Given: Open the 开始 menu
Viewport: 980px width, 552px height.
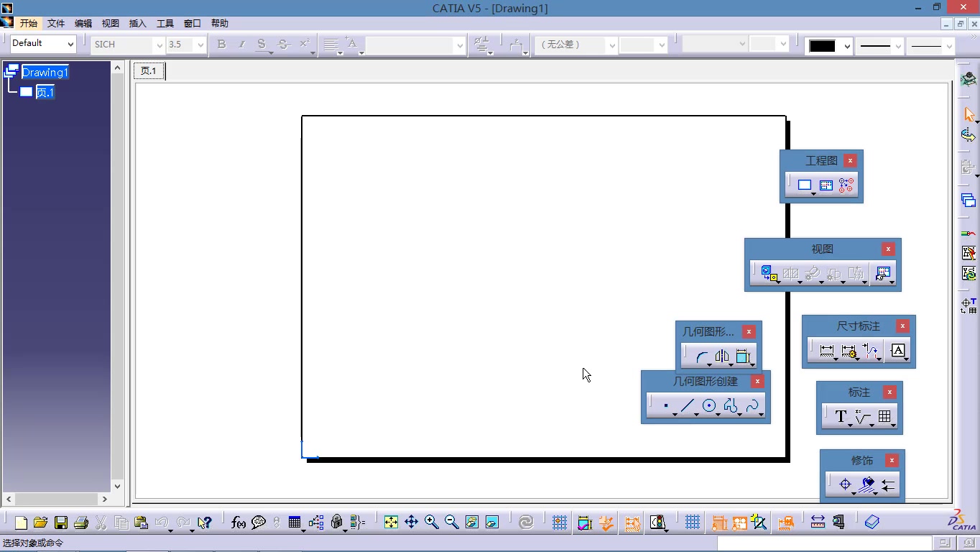Looking at the screenshot, I should [29, 23].
